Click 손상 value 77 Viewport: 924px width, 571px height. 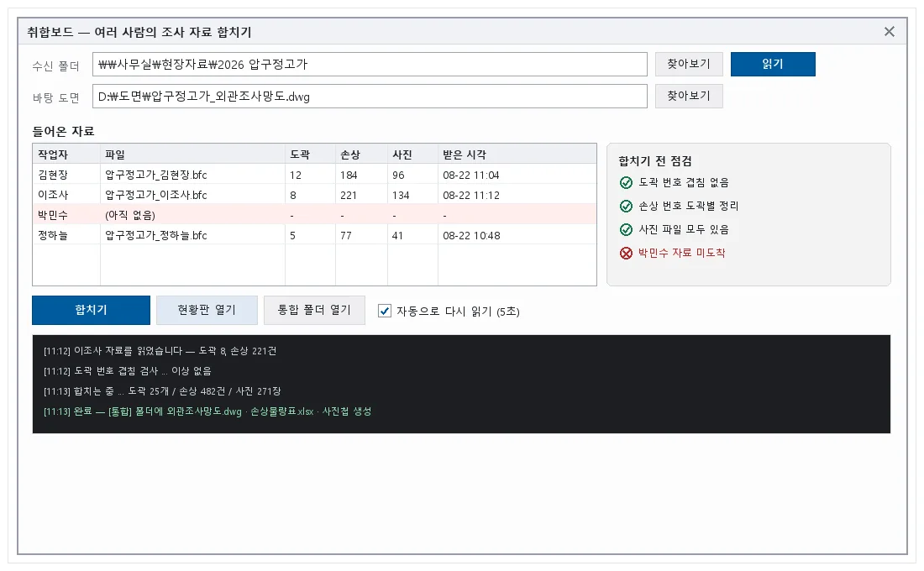346,235
